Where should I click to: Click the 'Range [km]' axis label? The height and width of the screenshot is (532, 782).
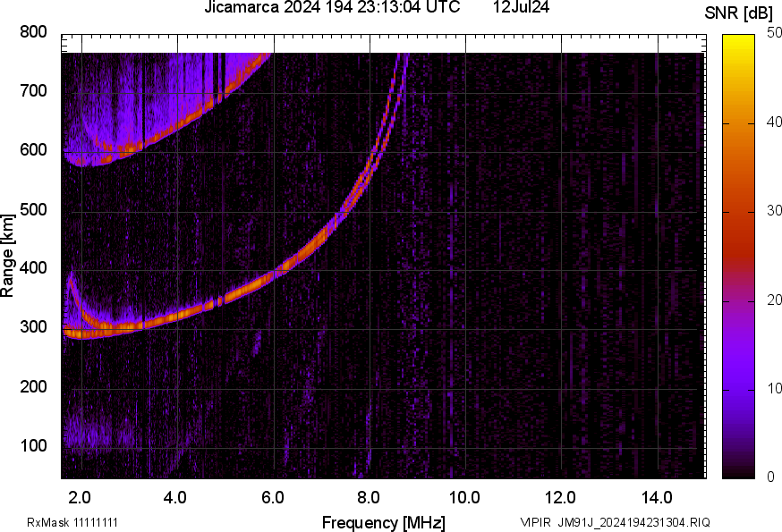[x=7, y=256]
